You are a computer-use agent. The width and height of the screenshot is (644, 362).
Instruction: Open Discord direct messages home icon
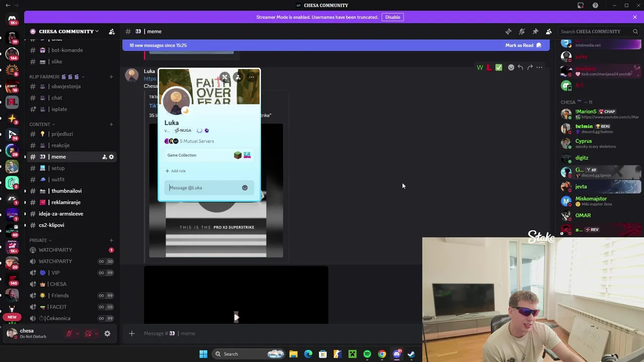tap(12, 19)
